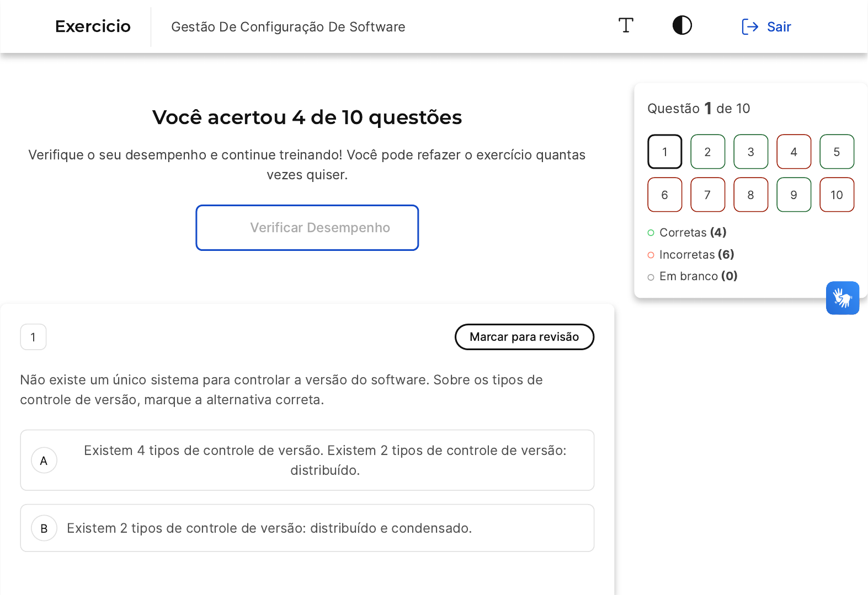Select the current question 1 box
The width and height of the screenshot is (868, 595).
click(664, 152)
